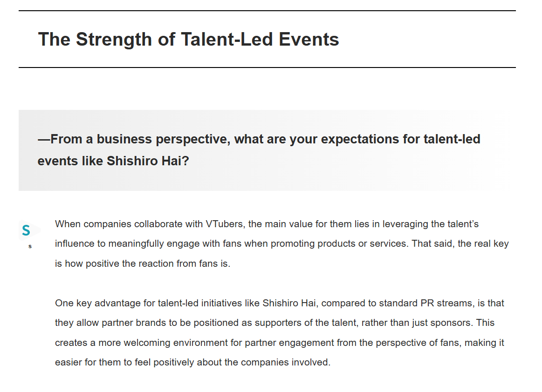542x392 pixels.
Task: Click the heading 'The Strength of Talent-Led Events'
Action: (x=188, y=39)
